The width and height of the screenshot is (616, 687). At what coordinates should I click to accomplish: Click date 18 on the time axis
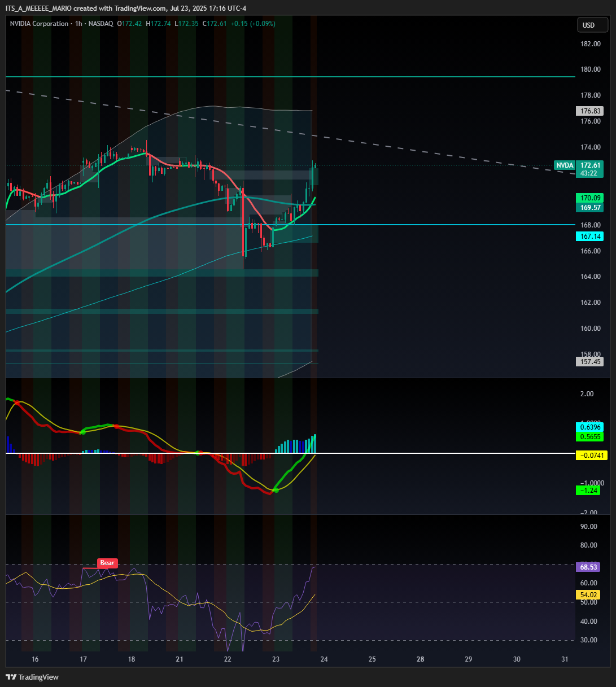click(132, 659)
